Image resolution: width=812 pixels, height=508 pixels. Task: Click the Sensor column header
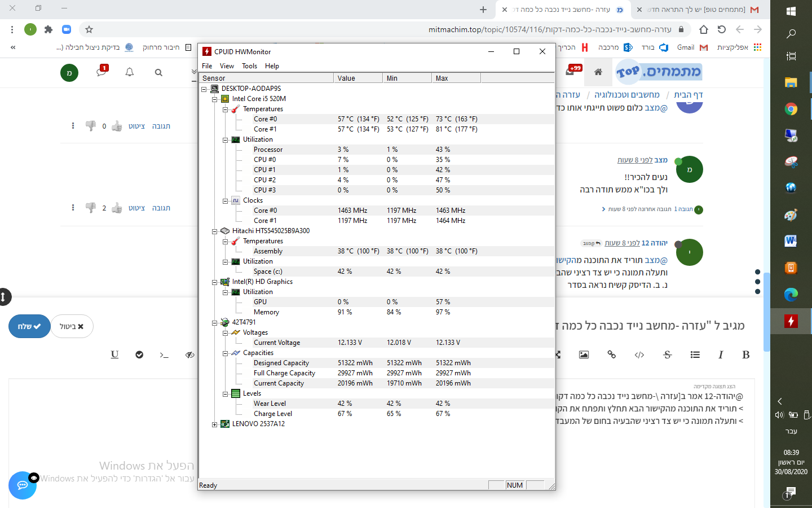click(266, 78)
